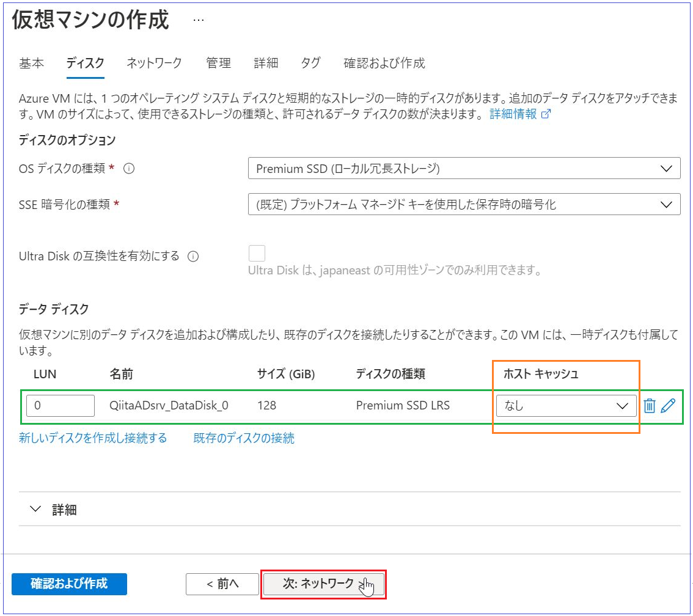Open the SSE 暗号化の種類 dropdown

click(464, 204)
